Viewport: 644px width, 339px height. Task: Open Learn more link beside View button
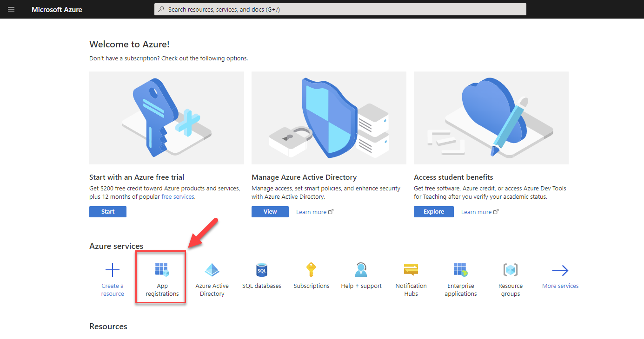315,212
